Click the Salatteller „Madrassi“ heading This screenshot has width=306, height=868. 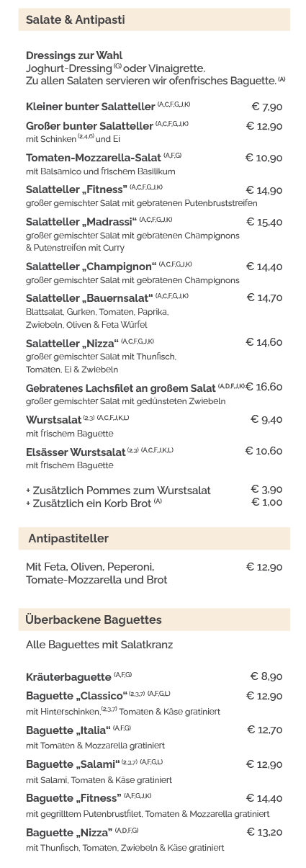coord(81,221)
